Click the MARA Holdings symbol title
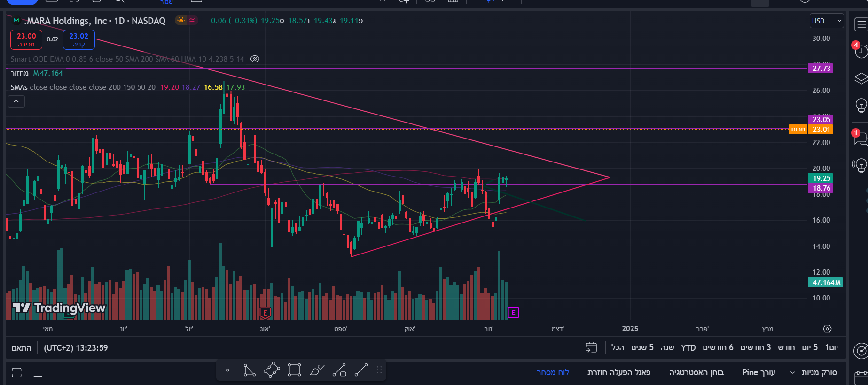 tap(94, 21)
